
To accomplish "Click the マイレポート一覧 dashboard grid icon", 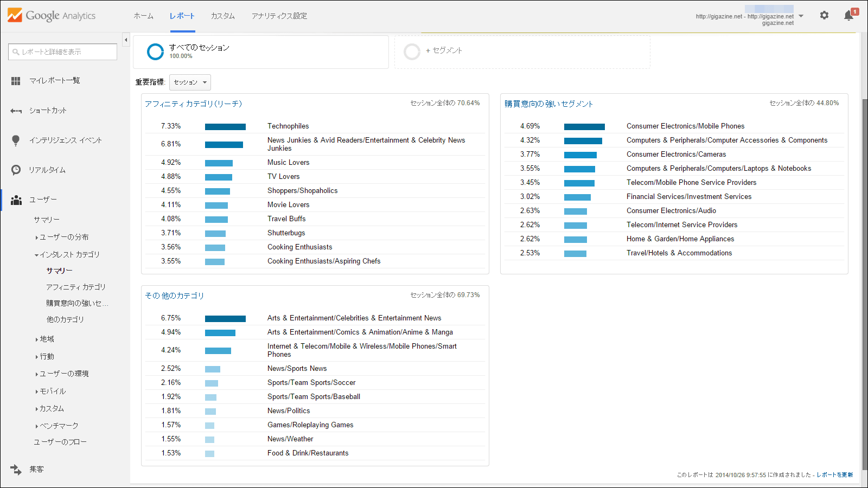I will 16,81.
